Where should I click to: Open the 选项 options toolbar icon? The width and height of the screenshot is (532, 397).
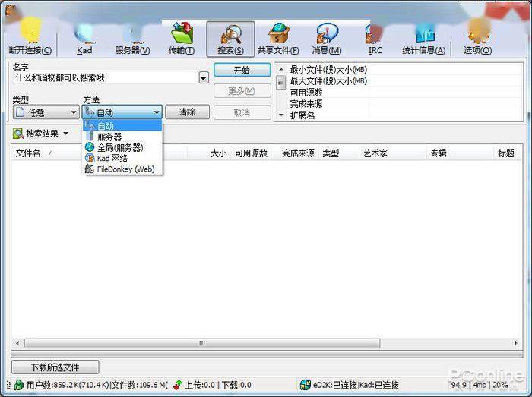pyautogui.click(x=478, y=38)
